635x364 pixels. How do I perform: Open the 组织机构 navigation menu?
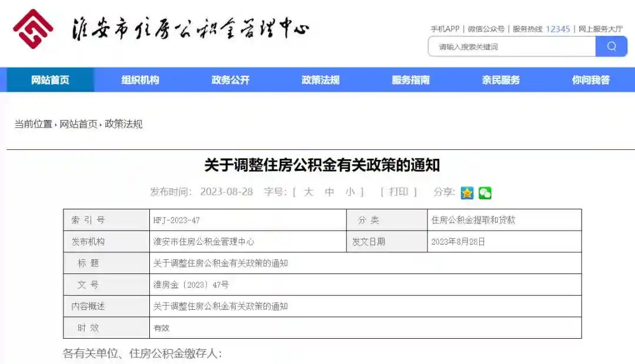141,80
